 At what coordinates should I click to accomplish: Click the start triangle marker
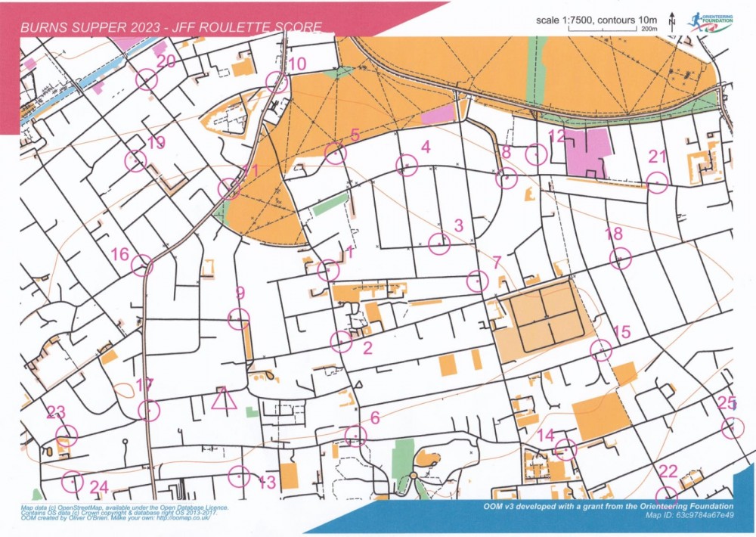coord(224,399)
